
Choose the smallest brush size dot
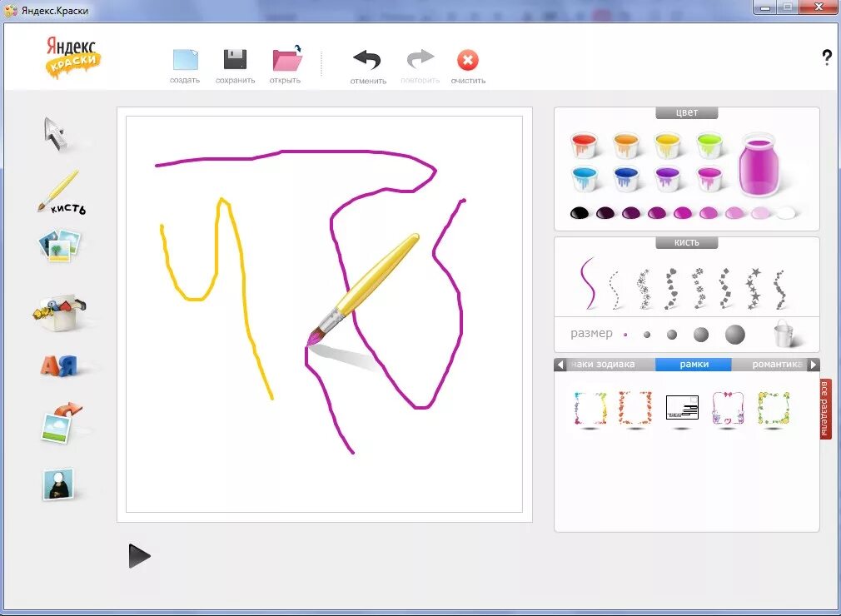(625, 335)
